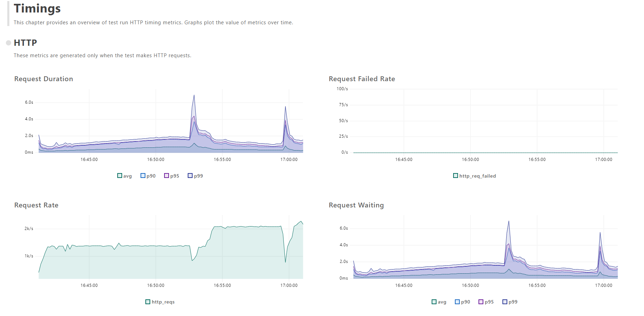Click the 75/s axis label
644x316 pixels.
344,105
